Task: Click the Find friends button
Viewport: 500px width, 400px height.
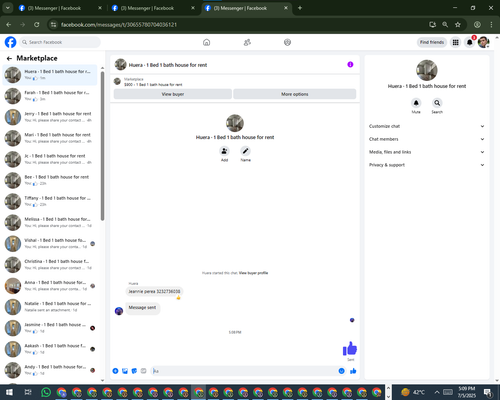Action: point(432,42)
